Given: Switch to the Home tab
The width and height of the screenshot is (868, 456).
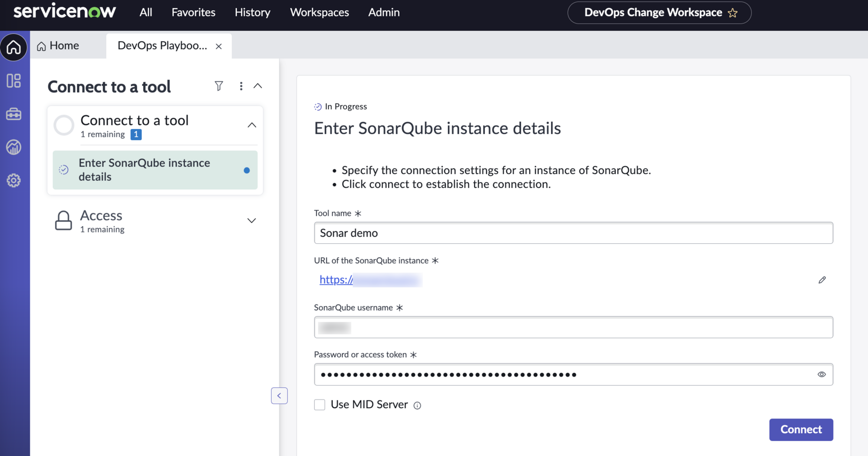Looking at the screenshot, I should point(58,46).
